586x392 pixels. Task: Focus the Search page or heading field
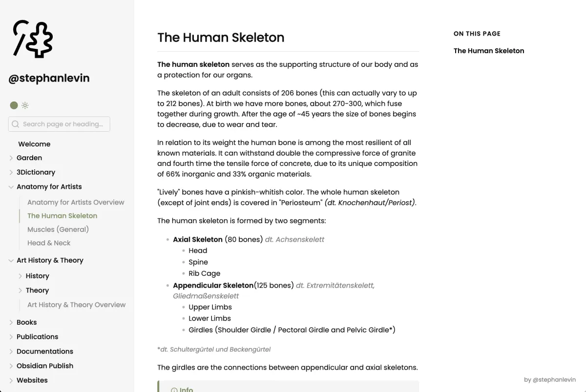click(59, 124)
